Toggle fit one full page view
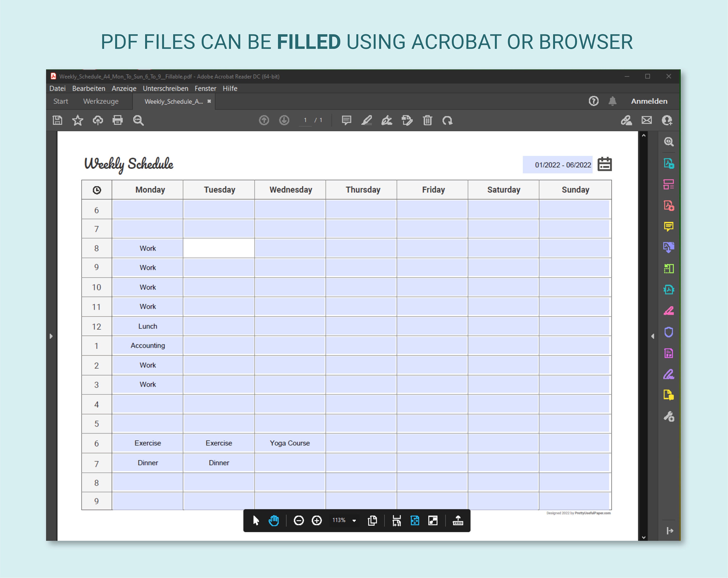The image size is (728, 578). [415, 520]
